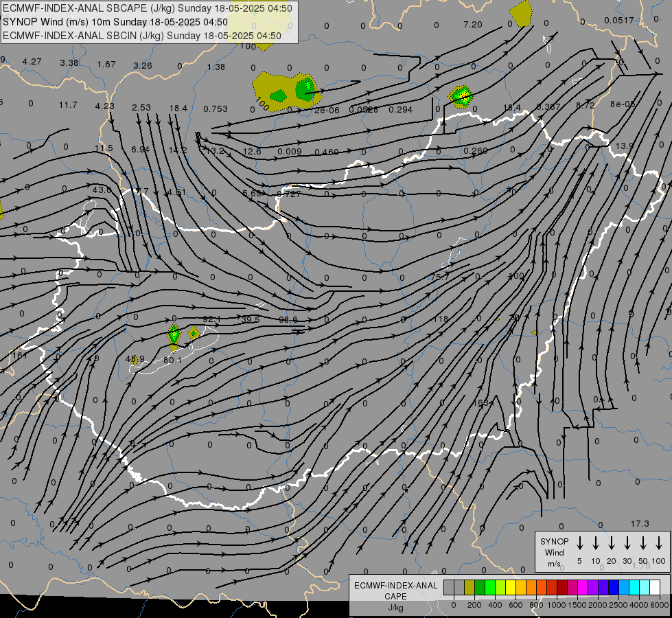Pick the dark green CAPE legend swatch
Screen dimensions: 672x618
pos(480,588)
